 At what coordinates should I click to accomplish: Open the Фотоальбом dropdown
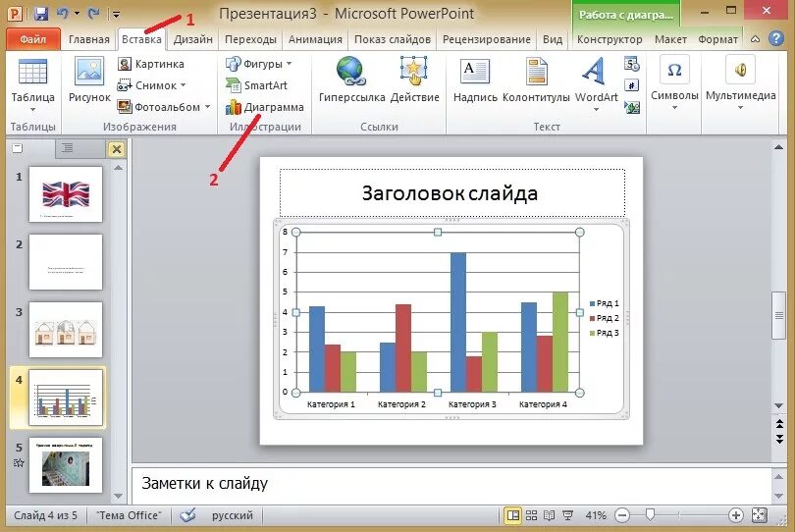(207, 107)
